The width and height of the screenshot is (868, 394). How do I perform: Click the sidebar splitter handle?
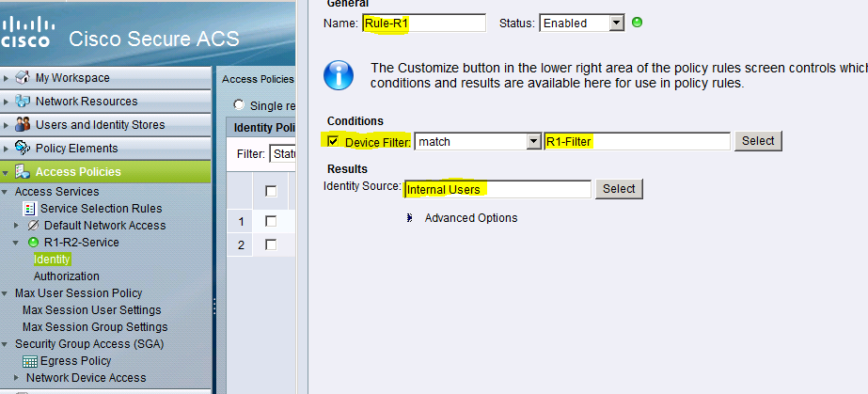214,306
